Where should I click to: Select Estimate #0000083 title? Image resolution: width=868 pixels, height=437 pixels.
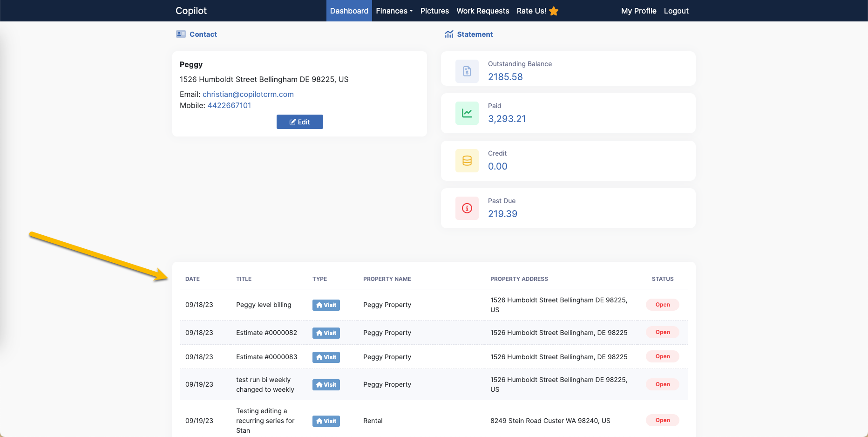266,357
